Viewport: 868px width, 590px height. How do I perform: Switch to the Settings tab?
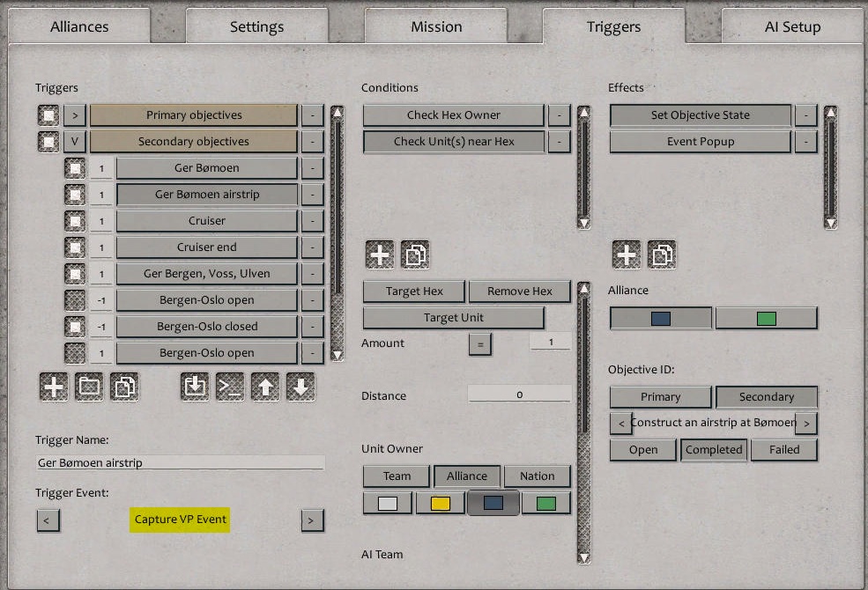tap(256, 26)
